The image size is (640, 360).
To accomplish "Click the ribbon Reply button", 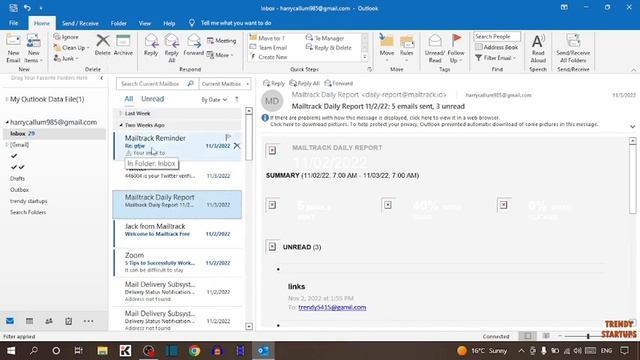I will [x=151, y=45].
